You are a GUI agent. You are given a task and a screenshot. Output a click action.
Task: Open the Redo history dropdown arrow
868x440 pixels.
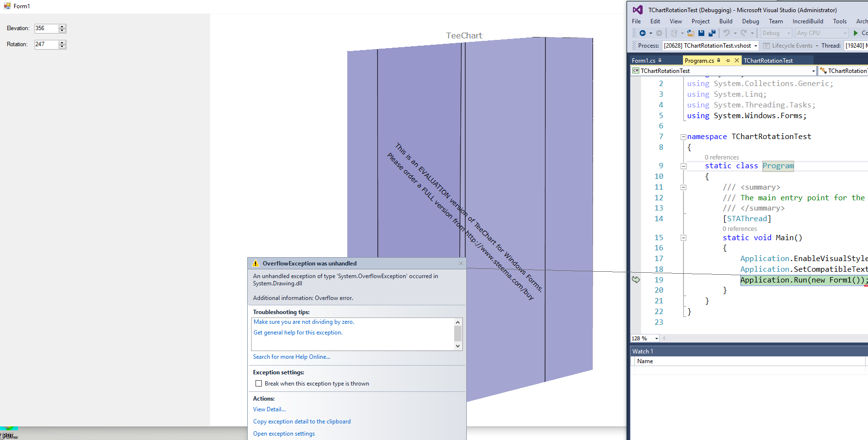click(x=752, y=33)
